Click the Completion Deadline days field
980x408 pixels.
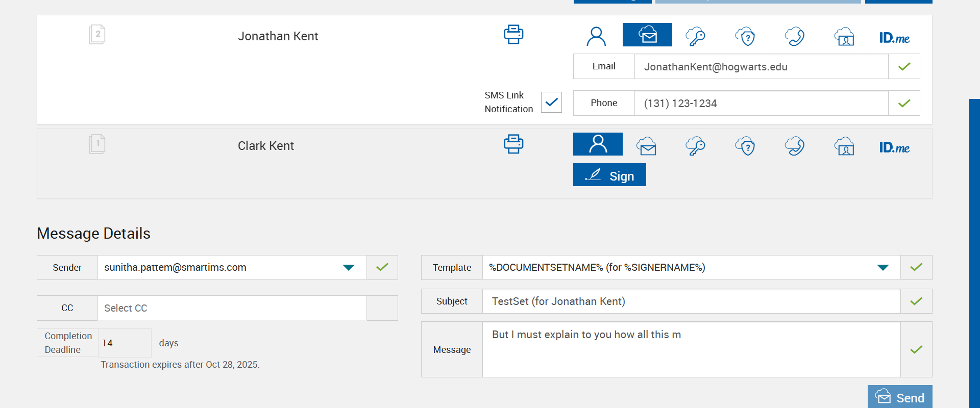125,343
